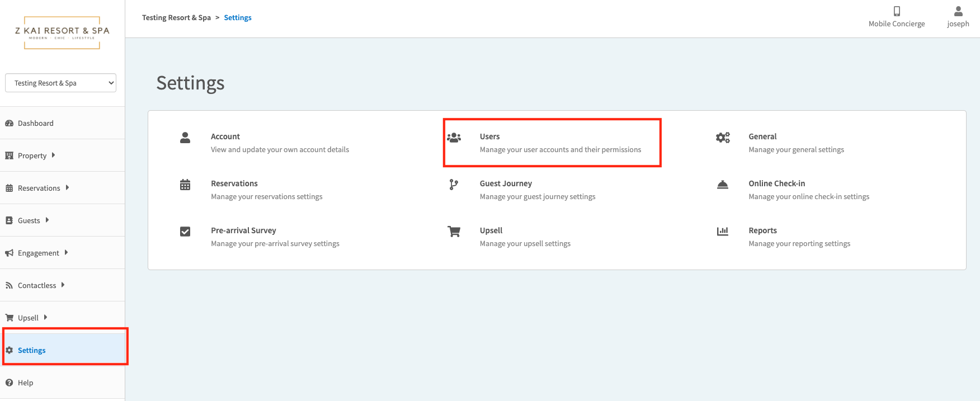This screenshot has width=980, height=401.
Task: Open the Testing Resort & Spa dropdown
Action: click(60, 83)
